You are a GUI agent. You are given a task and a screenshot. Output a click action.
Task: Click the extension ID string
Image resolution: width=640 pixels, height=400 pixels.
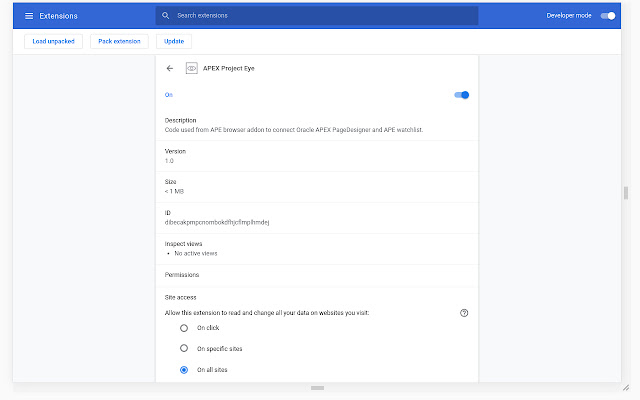point(217,221)
